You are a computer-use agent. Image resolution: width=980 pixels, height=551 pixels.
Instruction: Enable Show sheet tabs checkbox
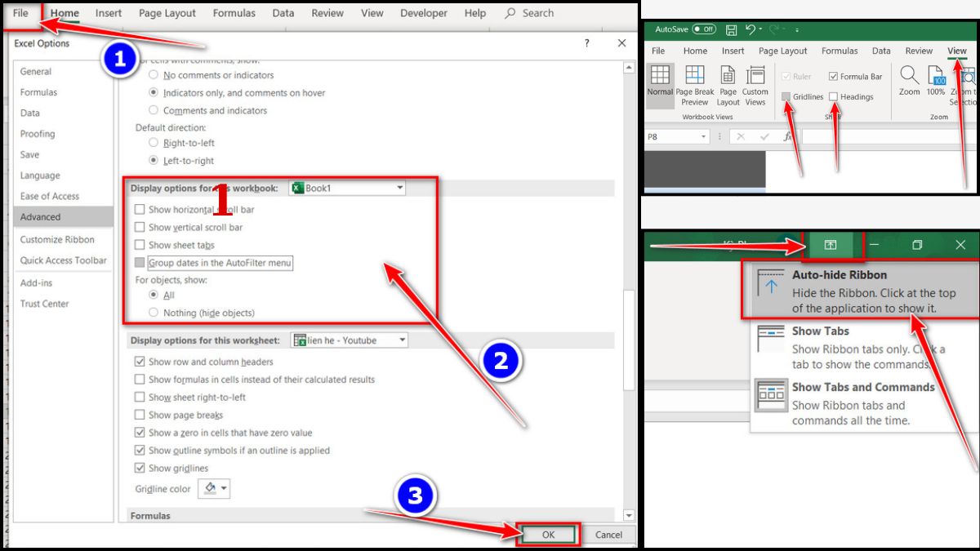point(140,245)
